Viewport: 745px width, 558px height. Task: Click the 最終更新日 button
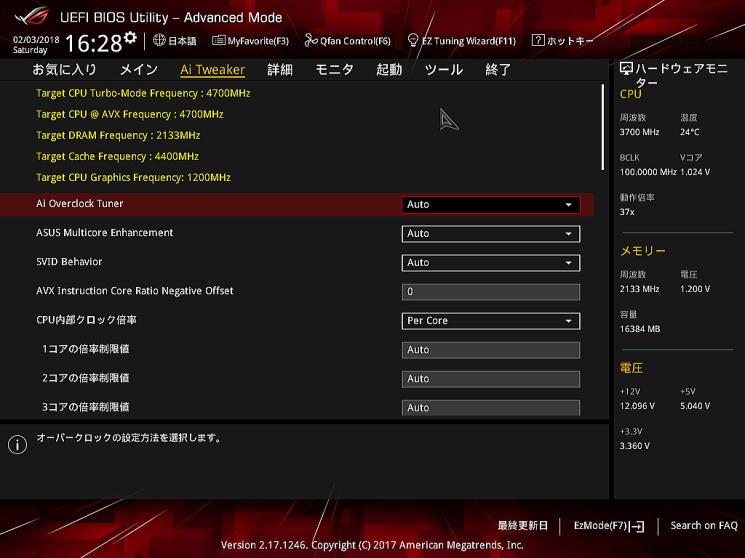click(x=523, y=526)
